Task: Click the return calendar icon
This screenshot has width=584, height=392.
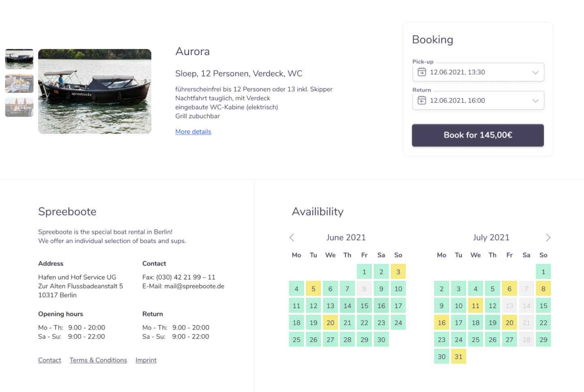Action: pyautogui.click(x=422, y=101)
